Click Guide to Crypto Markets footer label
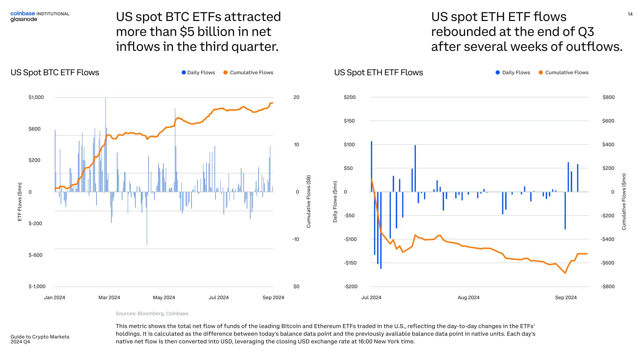This screenshot has width=644, height=357. [40, 337]
